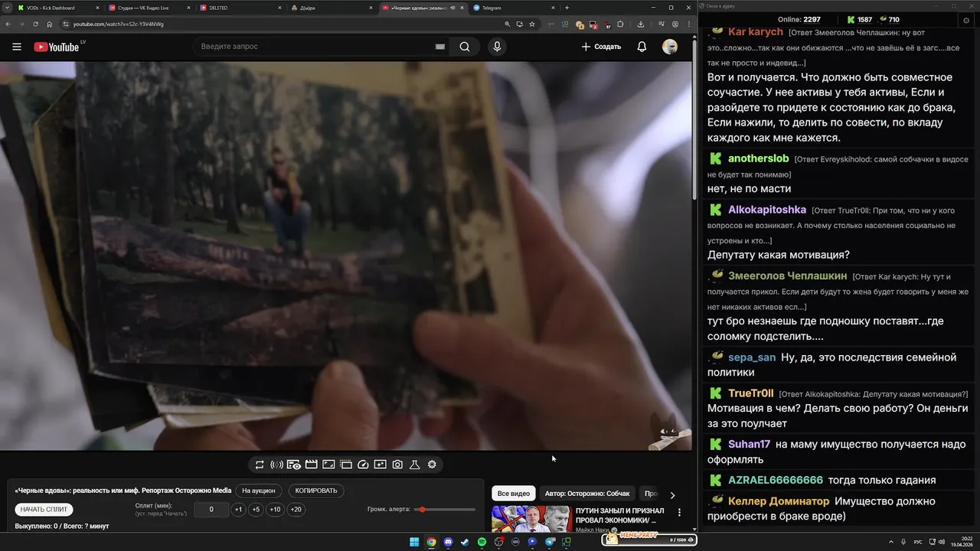Screen dimensions: 980x551
Task: Open three-dot menu for ПУТИН ЗАНЫЛ video
Action: pos(679,513)
